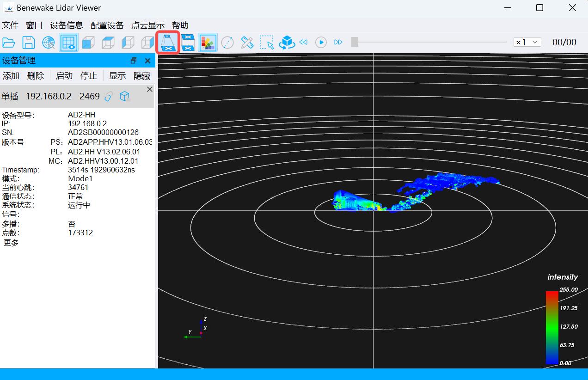Click the rotating cube reset icon
The height and width of the screenshot is (380, 588).
pos(287,43)
